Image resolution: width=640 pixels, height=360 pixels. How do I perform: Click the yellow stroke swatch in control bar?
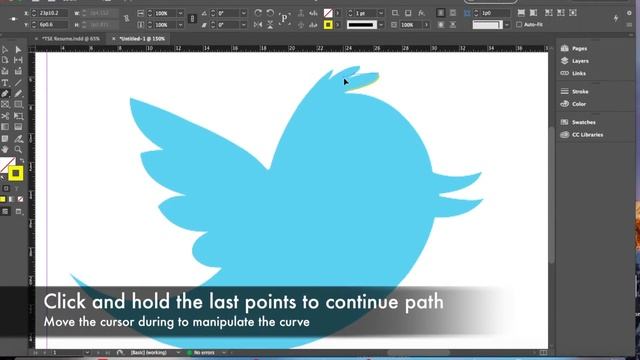pos(328,25)
